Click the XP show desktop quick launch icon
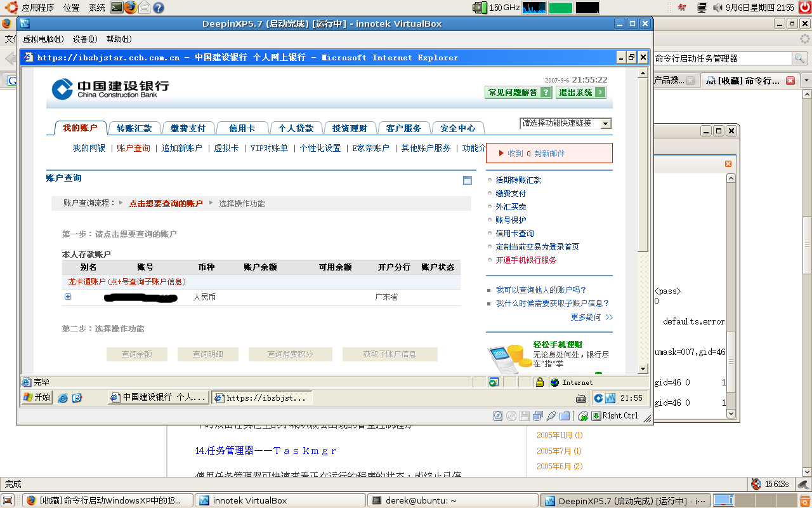 point(77,398)
